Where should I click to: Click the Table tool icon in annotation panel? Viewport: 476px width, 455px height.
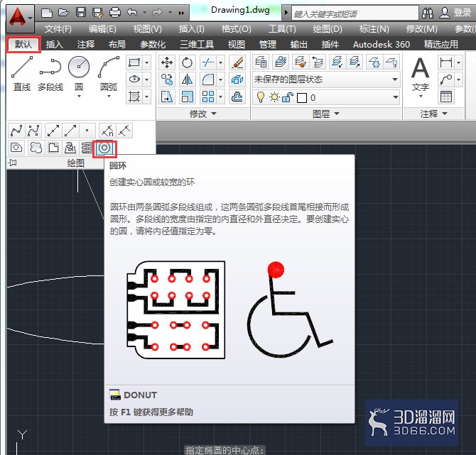coord(446,97)
